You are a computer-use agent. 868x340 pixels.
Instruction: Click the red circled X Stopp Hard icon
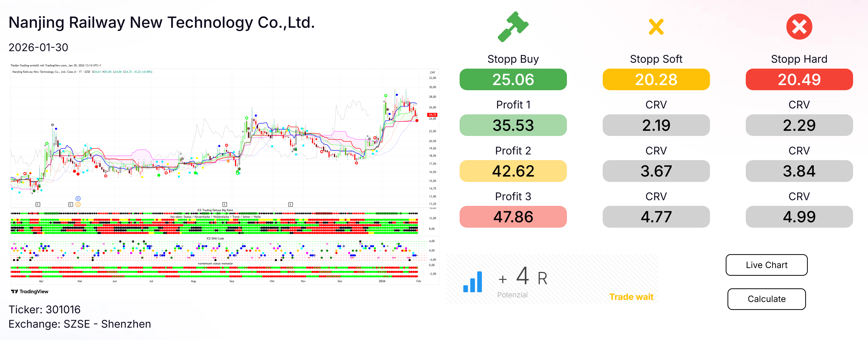click(799, 26)
